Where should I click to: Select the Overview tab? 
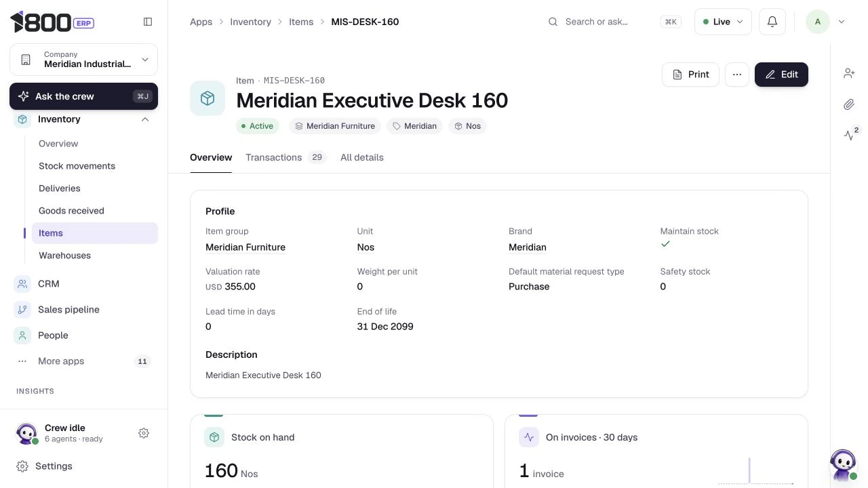[x=211, y=157]
